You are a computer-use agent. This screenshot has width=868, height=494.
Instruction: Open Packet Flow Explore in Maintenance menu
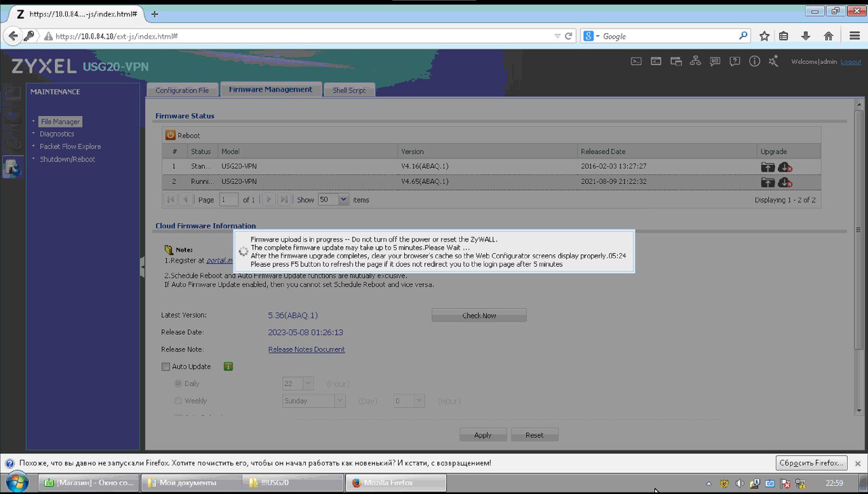point(70,147)
